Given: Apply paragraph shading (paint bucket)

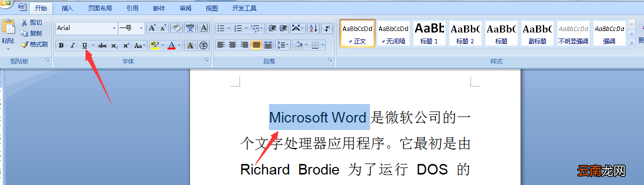Looking at the screenshot, I should [298, 45].
